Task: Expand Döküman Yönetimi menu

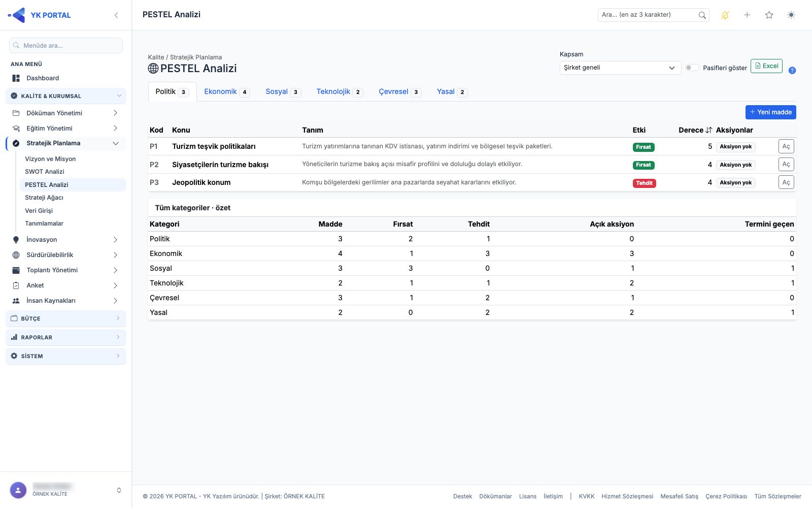Action: click(x=66, y=113)
